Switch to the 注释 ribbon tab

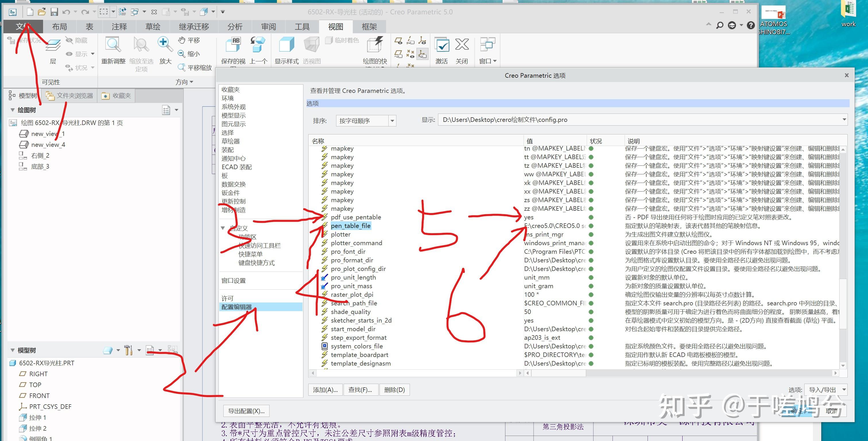(x=119, y=27)
